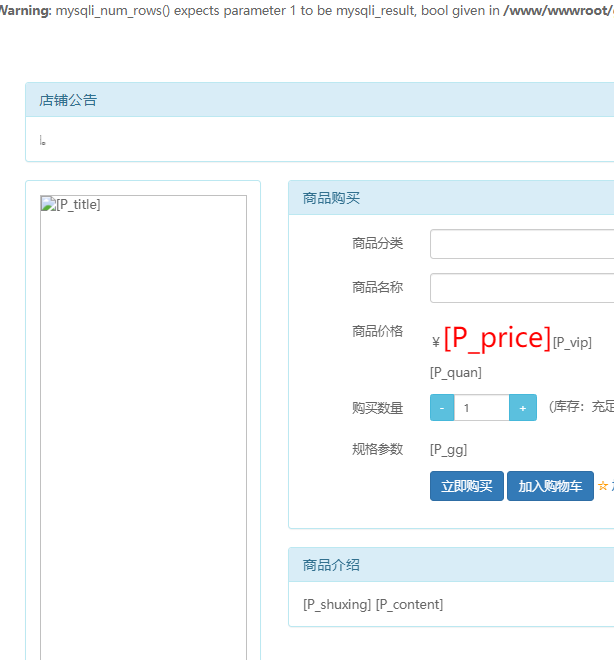
Task: Click the star favorite icon
Action: click(603, 486)
